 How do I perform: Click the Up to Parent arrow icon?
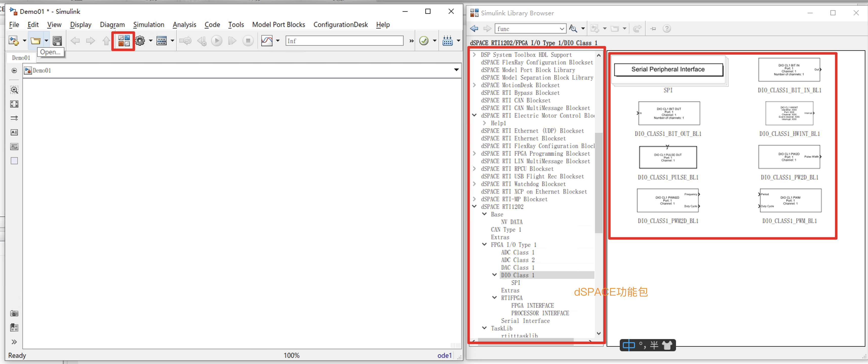106,41
